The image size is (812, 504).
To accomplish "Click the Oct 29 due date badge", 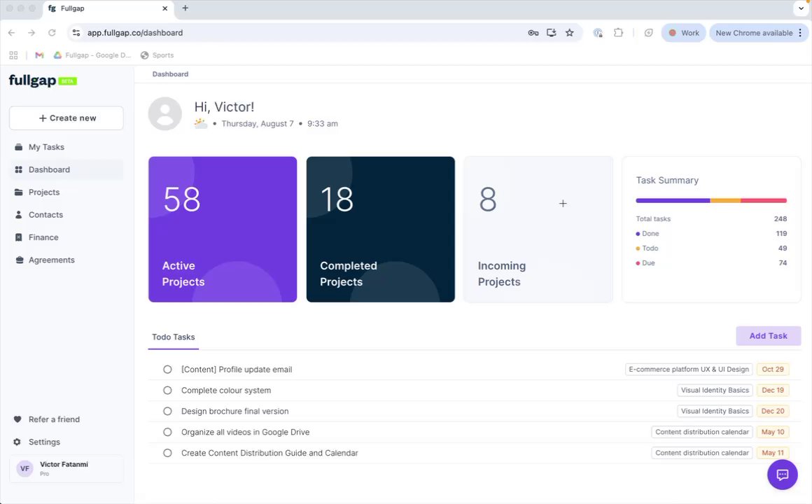I will [773, 370].
